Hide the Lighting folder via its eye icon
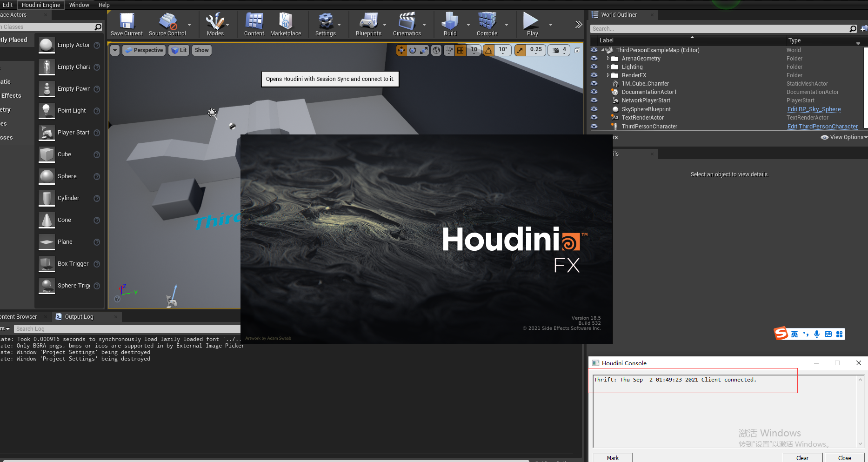The height and width of the screenshot is (462, 868). pos(594,67)
